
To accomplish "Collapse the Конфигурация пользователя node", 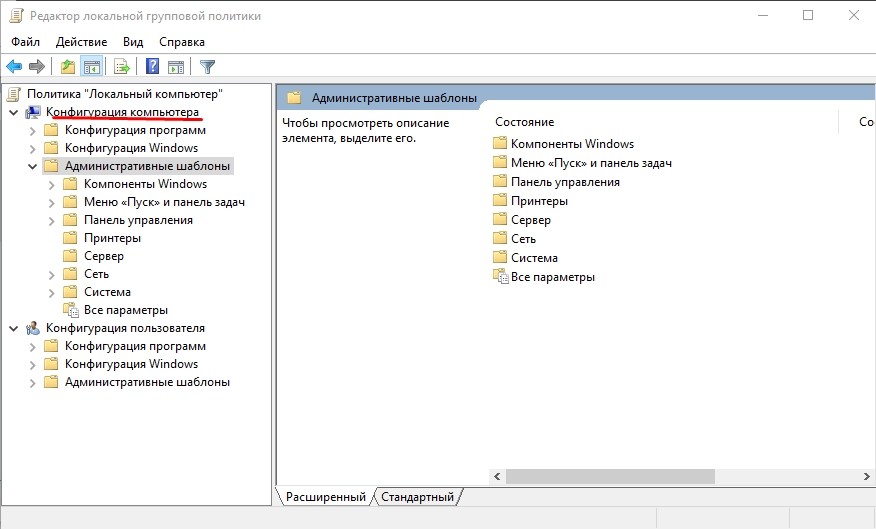I will (x=13, y=328).
